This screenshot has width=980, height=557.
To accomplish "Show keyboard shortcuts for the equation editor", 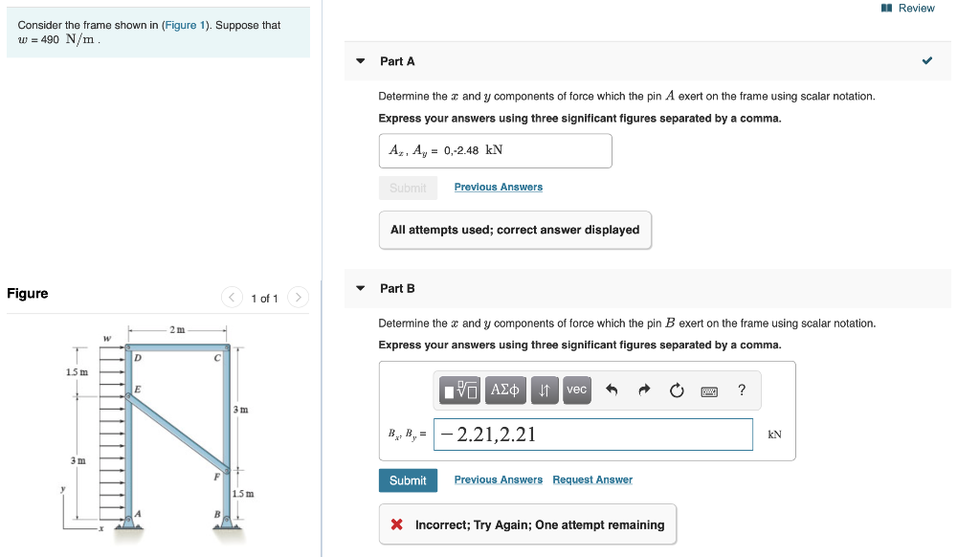I will click(708, 390).
